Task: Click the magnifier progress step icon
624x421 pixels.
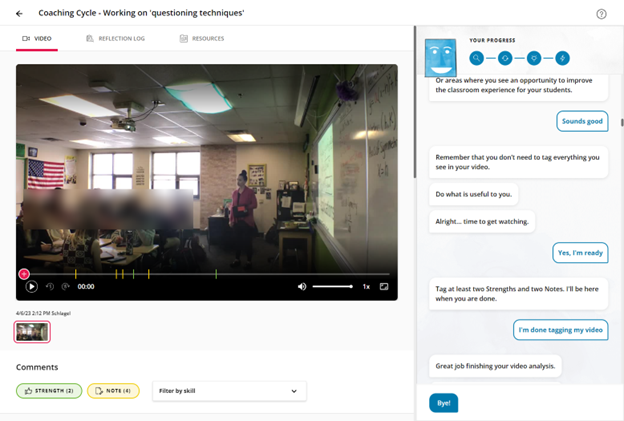Action: (477, 58)
